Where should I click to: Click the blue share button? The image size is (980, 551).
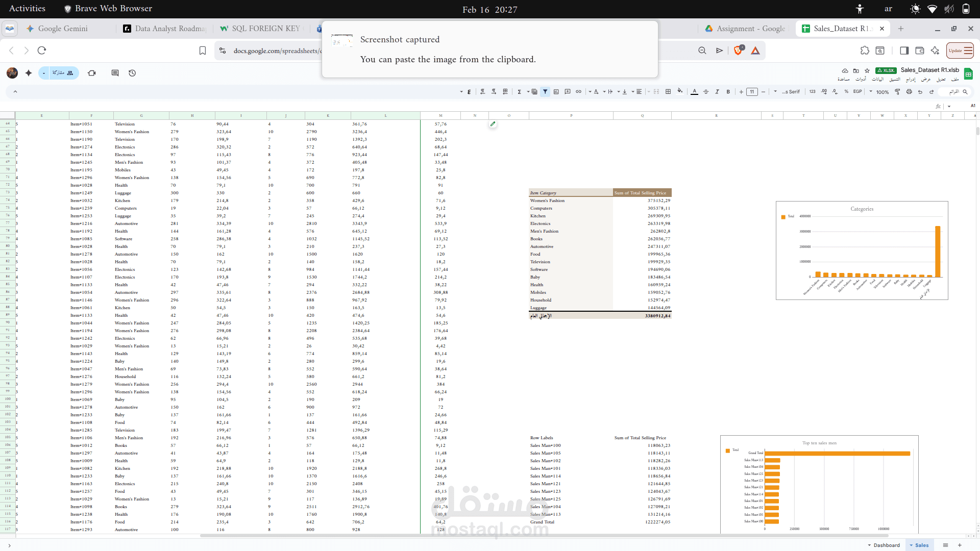[62, 73]
